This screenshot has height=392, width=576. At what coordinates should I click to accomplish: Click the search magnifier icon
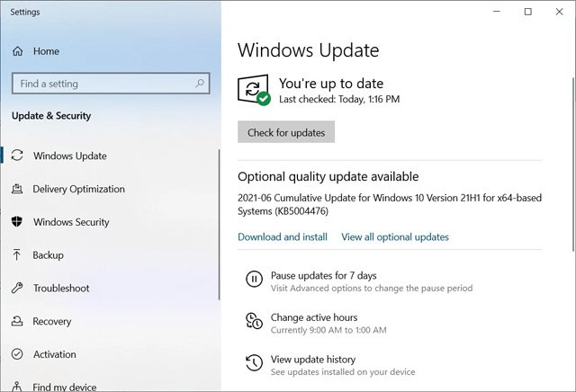tap(199, 84)
